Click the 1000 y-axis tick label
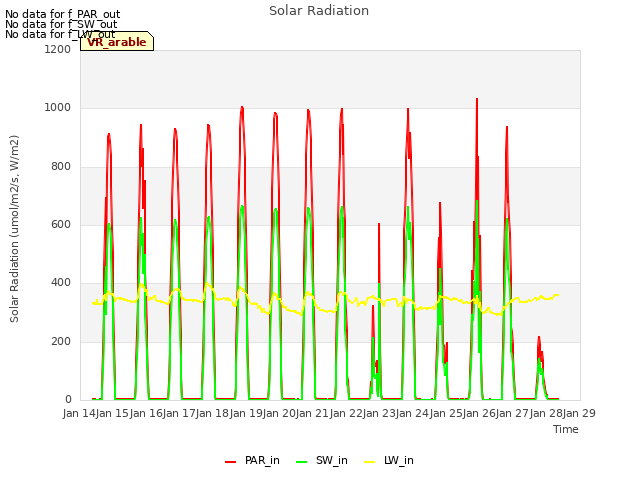Viewport: 640px width, 480px height. click(58, 108)
